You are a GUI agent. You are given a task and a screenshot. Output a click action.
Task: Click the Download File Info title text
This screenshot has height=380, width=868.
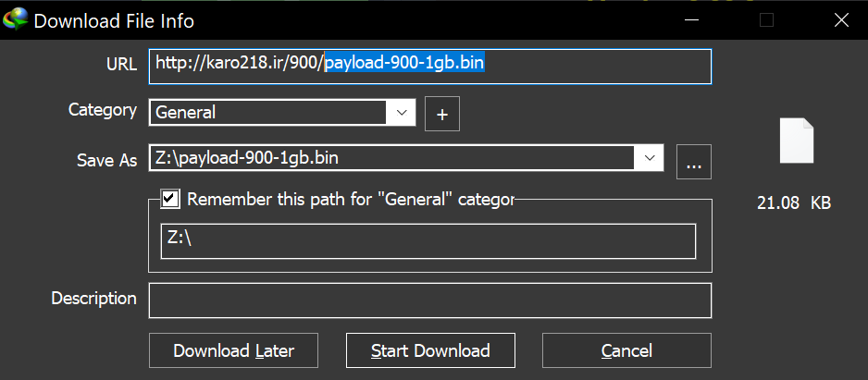tap(114, 21)
